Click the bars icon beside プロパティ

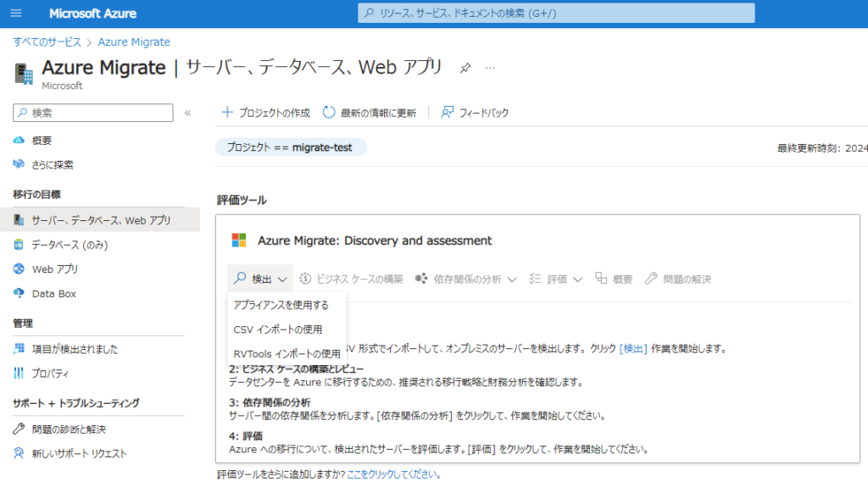tap(19, 373)
